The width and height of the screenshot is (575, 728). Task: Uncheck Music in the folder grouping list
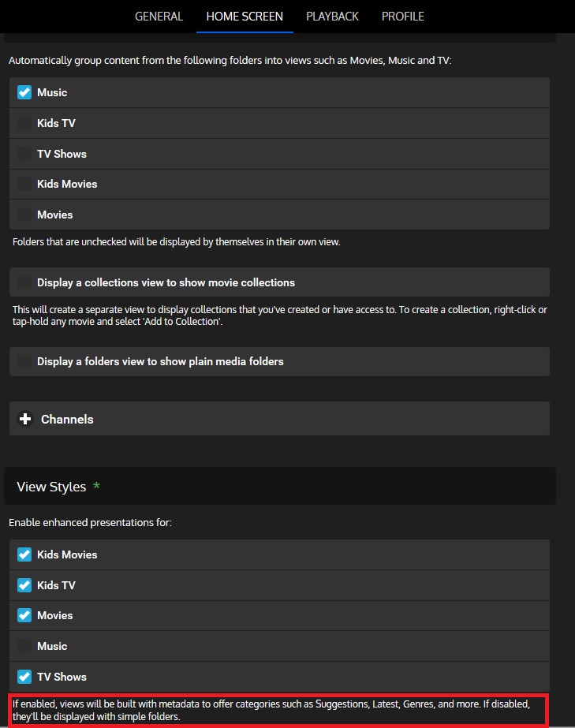click(x=24, y=93)
